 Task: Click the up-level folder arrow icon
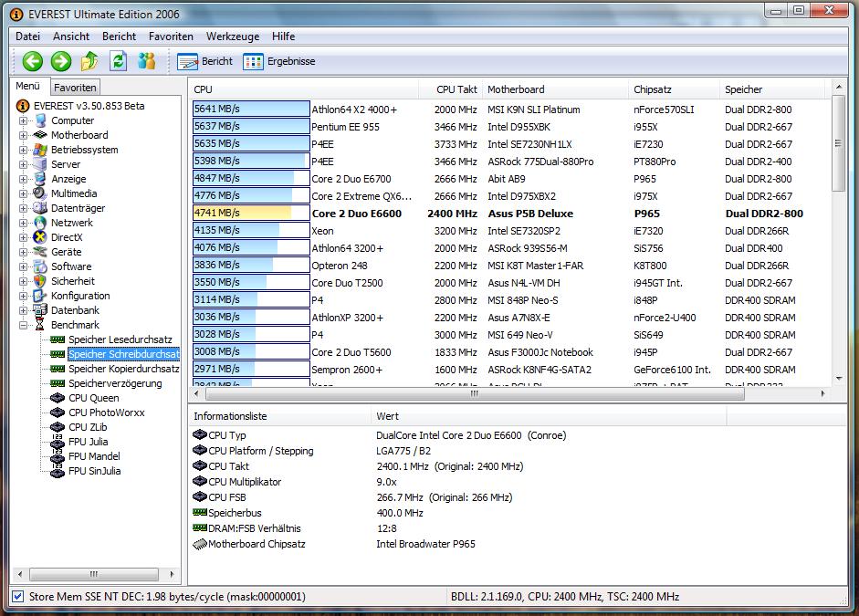[89, 61]
